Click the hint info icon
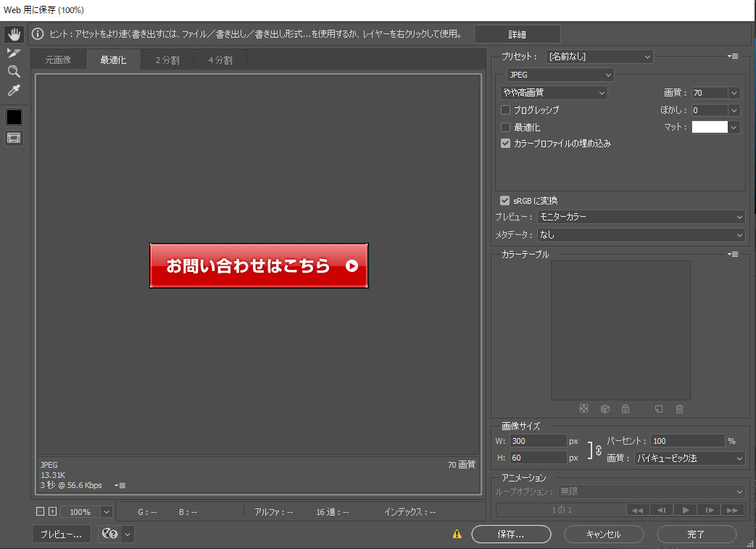 (x=38, y=34)
